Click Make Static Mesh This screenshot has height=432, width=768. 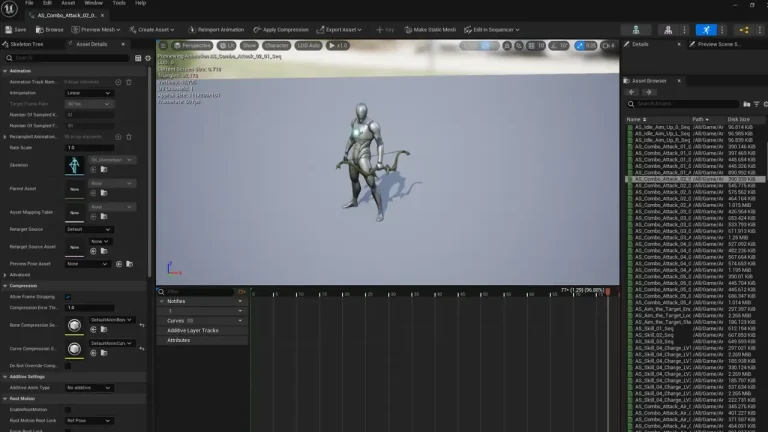[x=430, y=30]
